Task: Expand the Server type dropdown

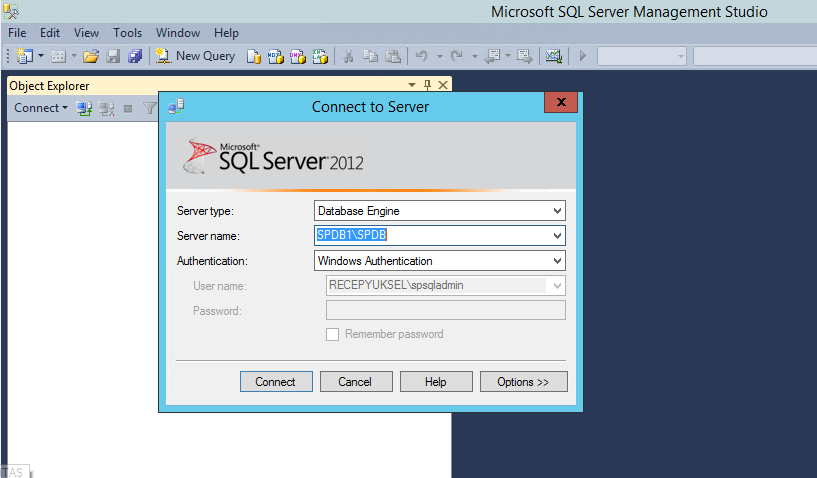Action: (557, 211)
